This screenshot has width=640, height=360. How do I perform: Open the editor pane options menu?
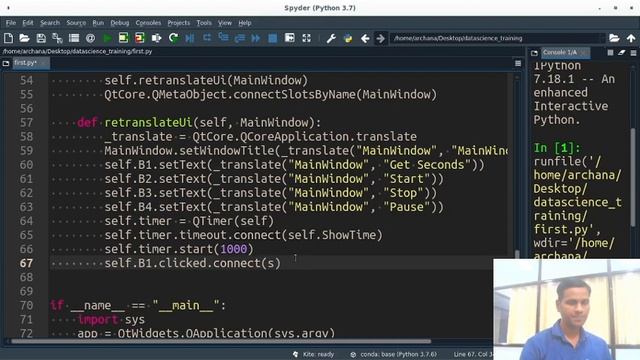coord(518,63)
